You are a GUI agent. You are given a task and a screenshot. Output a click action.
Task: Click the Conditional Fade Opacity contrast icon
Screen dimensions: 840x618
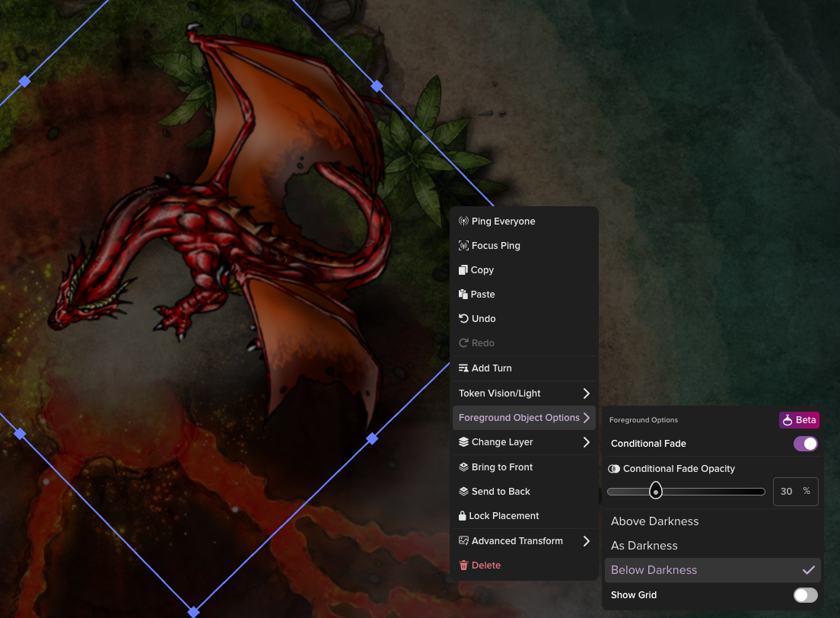click(613, 469)
